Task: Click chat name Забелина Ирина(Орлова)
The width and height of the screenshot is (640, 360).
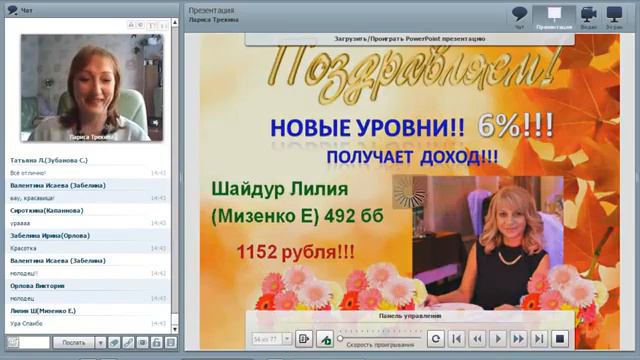Action: pos(50,236)
